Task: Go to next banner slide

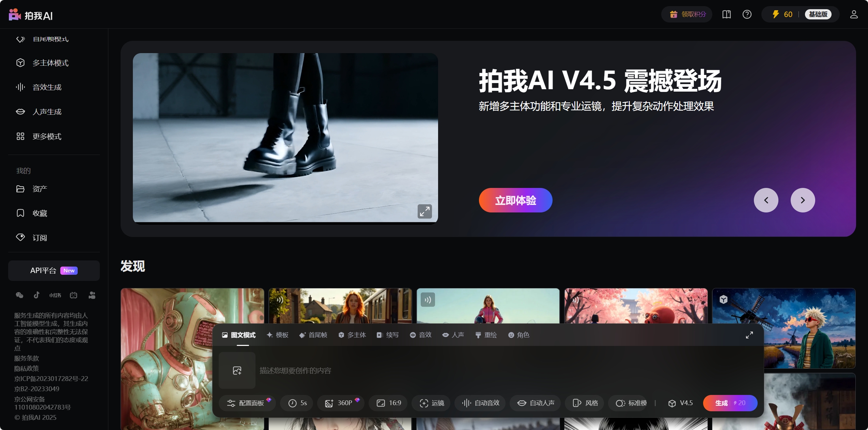Action: 803,200
